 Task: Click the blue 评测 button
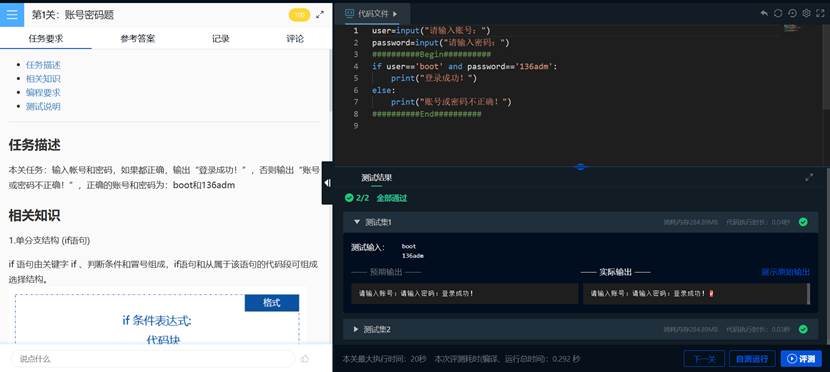point(801,359)
